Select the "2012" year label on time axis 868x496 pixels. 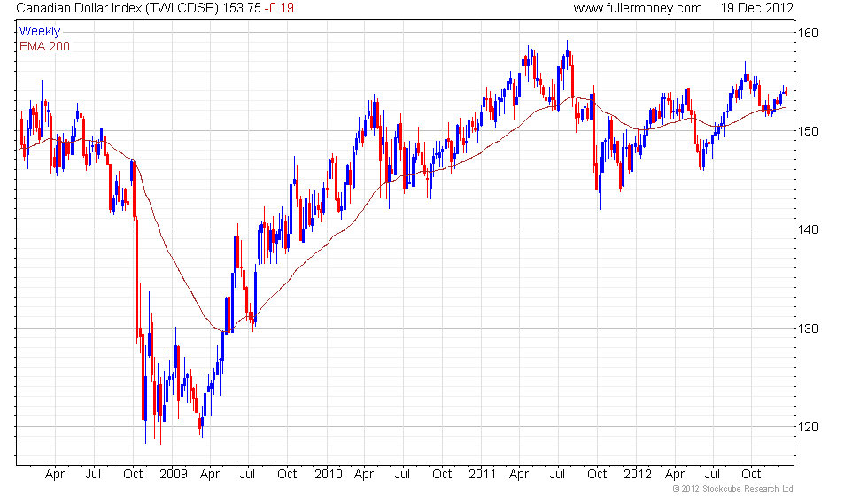pos(637,475)
